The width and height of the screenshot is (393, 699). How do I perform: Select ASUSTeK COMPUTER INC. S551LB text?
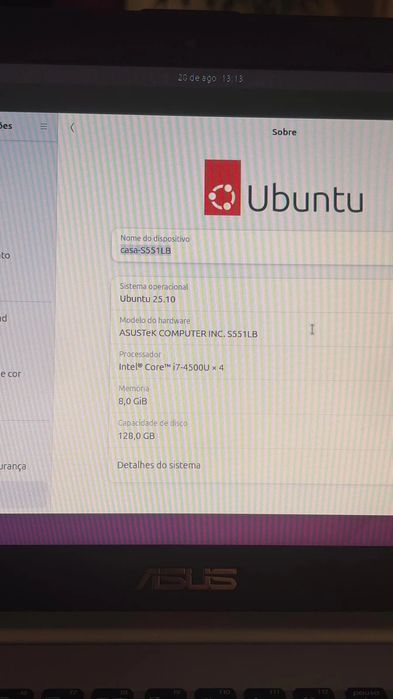(188, 333)
